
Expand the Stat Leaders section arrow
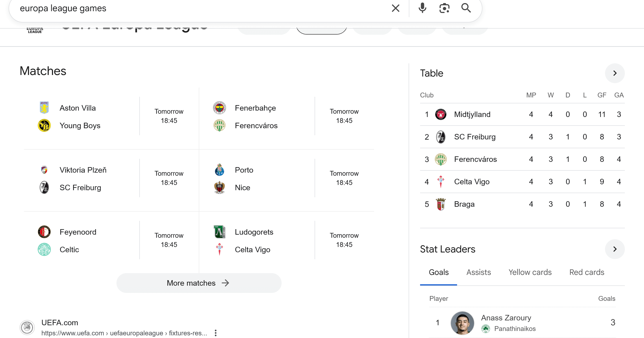click(x=614, y=249)
